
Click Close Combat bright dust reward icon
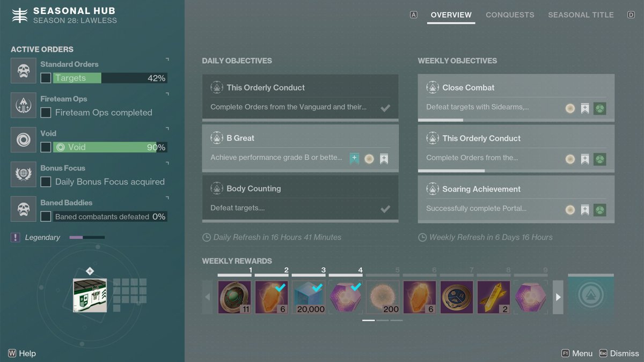(x=570, y=108)
